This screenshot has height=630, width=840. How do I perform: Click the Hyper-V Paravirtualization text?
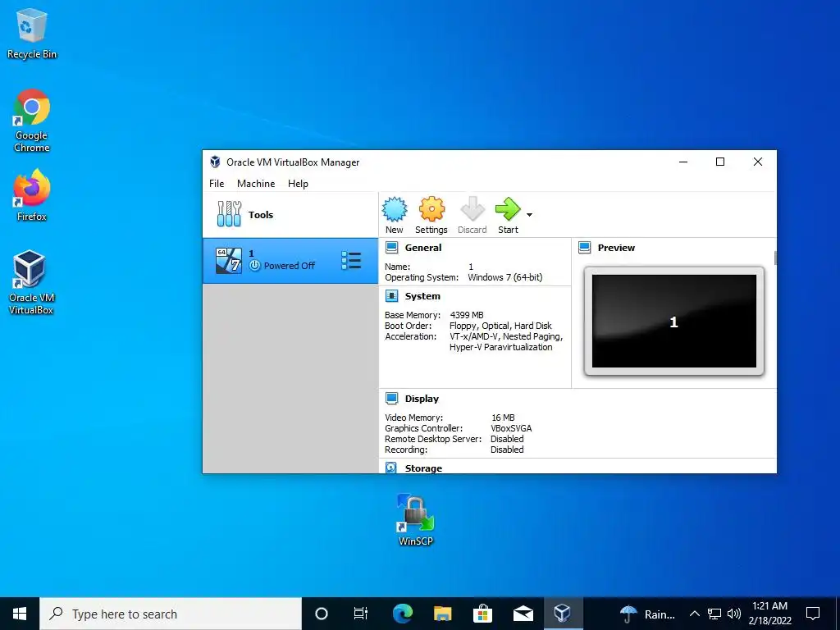(501, 347)
